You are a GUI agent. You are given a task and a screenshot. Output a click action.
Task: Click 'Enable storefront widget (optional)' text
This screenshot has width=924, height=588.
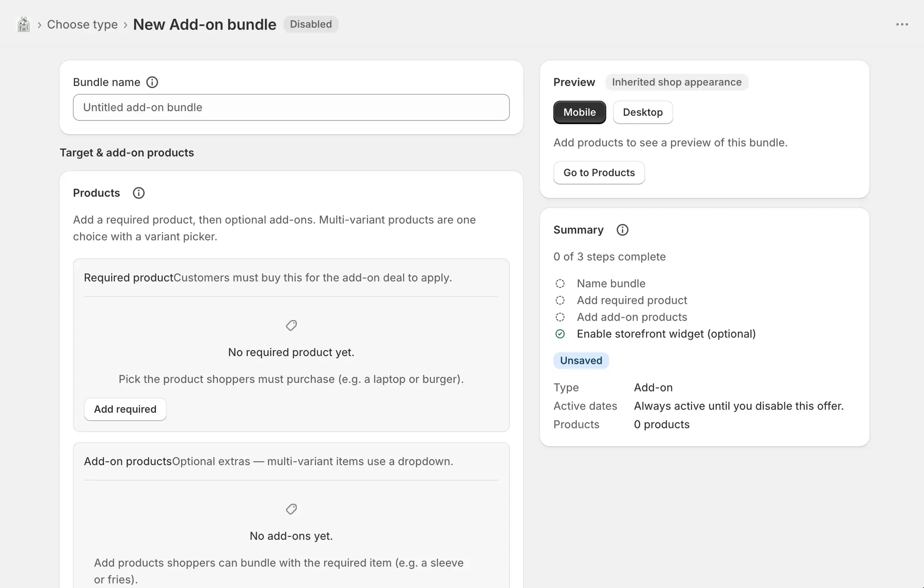(x=666, y=334)
